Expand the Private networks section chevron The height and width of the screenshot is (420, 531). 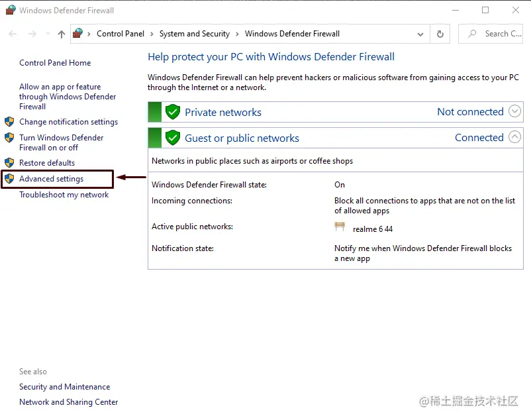point(514,111)
